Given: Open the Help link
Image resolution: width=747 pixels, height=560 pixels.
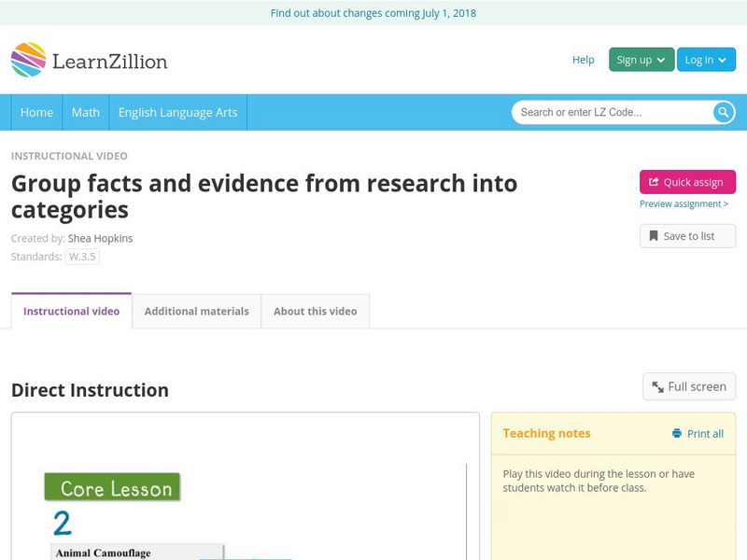Looking at the screenshot, I should [x=583, y=60].
